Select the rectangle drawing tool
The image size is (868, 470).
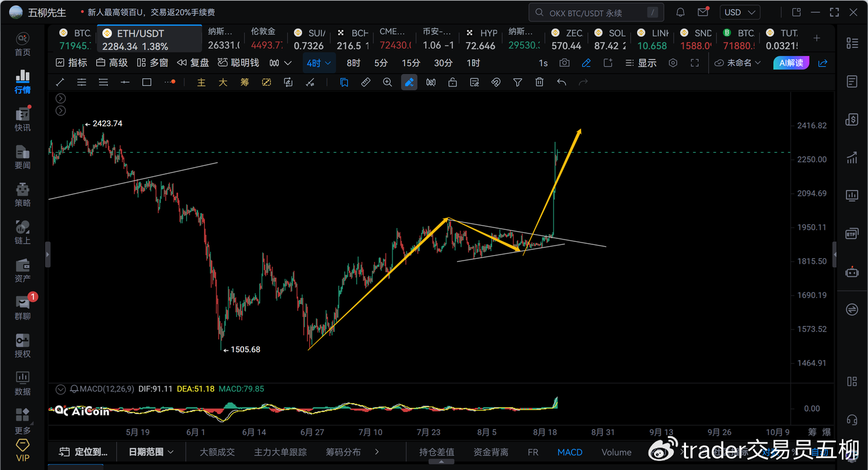(x=146, y=82)
